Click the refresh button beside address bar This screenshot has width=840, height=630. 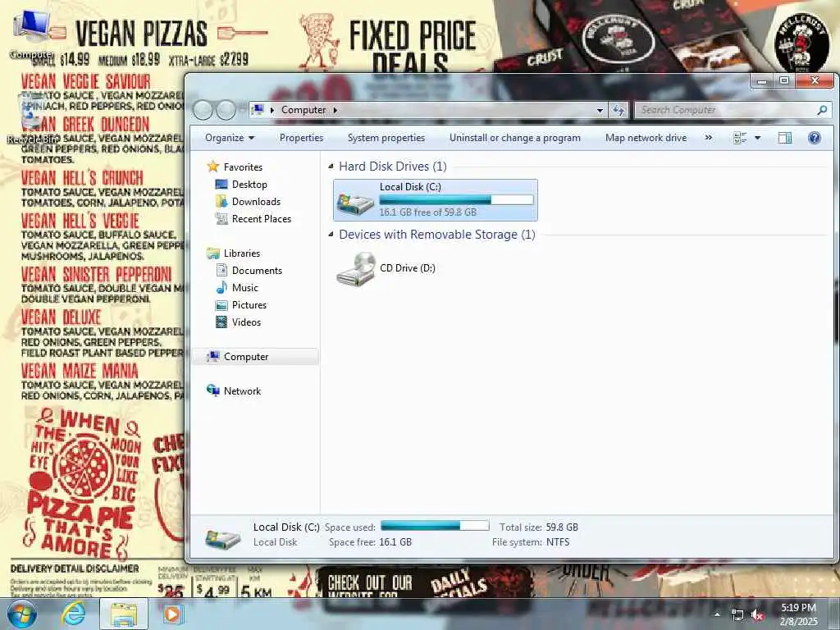point(619,110)
